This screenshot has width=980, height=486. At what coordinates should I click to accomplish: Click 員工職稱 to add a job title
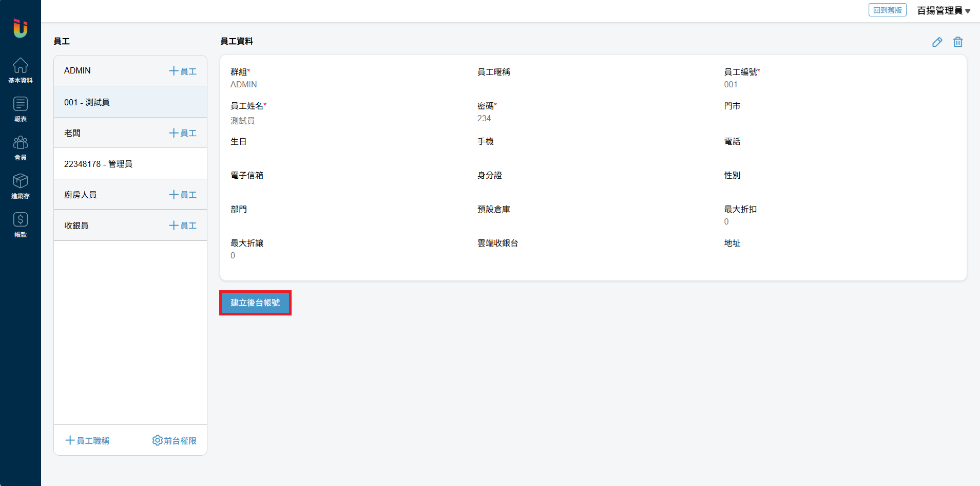click(x=87, y=440)
